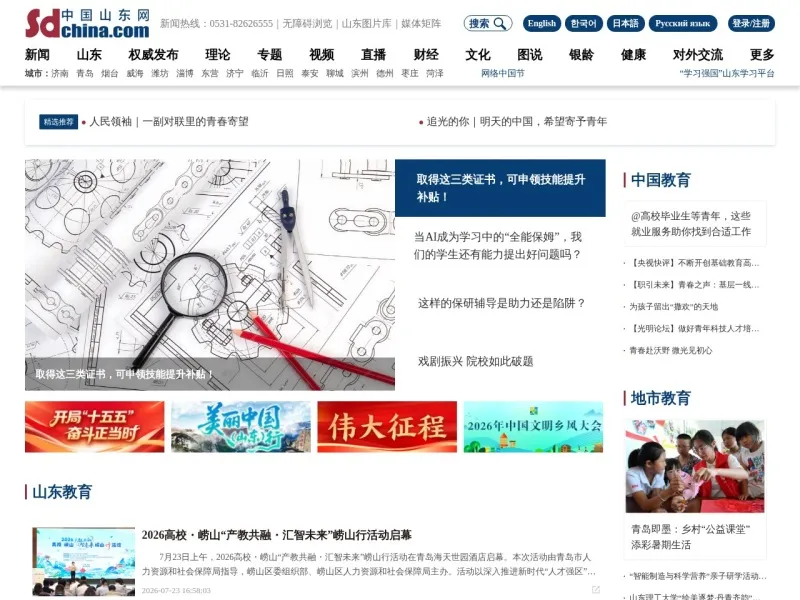Open the 对外交流 menu
Screen dimensions: 800x600
(698, 55)
